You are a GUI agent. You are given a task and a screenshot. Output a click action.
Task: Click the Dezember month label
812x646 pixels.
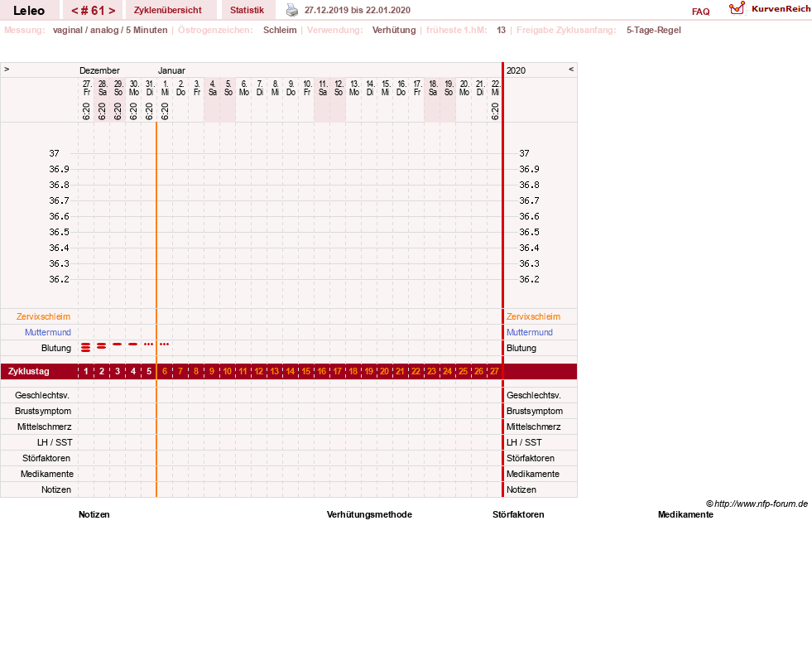(x=99, y=70)
